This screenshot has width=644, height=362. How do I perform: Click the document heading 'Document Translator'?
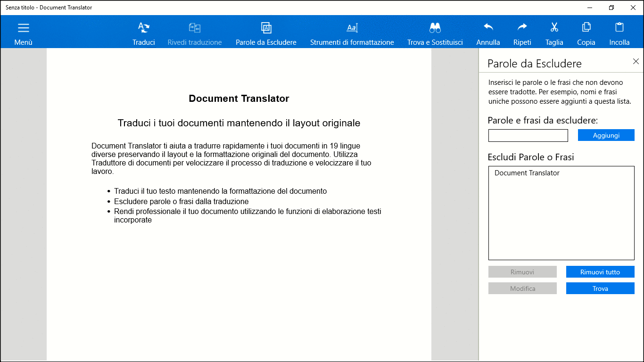tap(239, 99)
